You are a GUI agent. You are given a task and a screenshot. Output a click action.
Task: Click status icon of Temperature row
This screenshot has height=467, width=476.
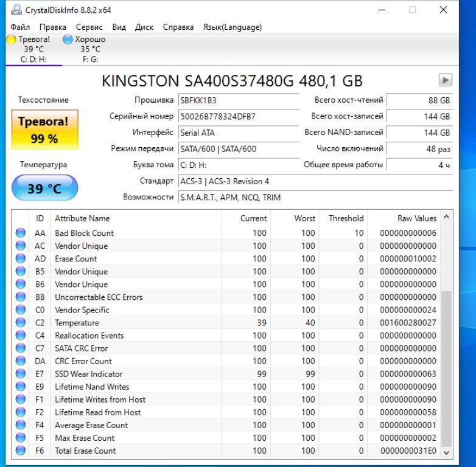(x=20, y=322)
